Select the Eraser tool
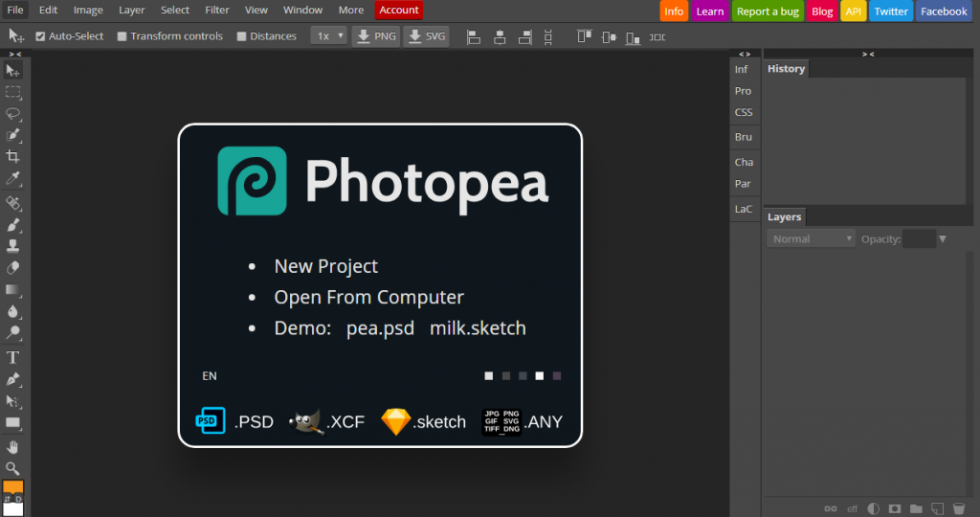980x517 pixels. pyautogui.click(x=12, y=267)
